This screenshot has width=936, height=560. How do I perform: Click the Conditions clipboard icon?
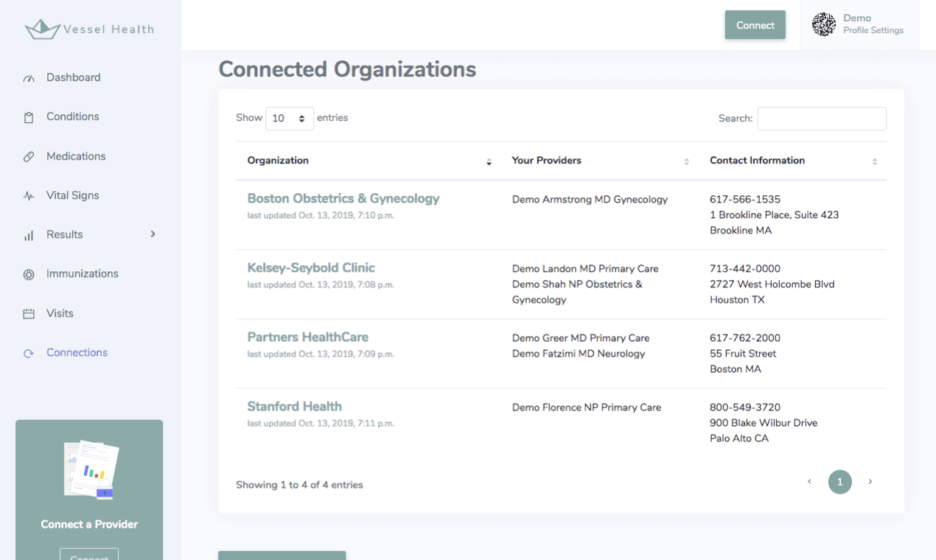[29, 117]
